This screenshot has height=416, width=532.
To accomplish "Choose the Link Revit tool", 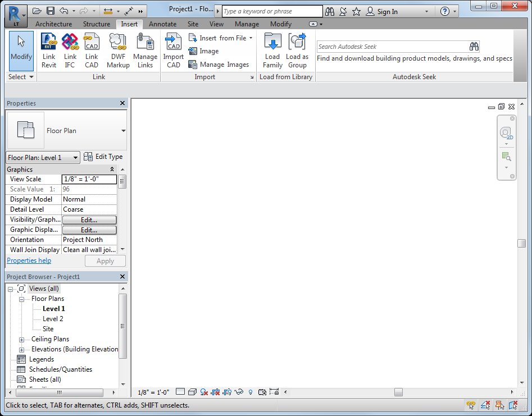I will [x=49, y=51].
